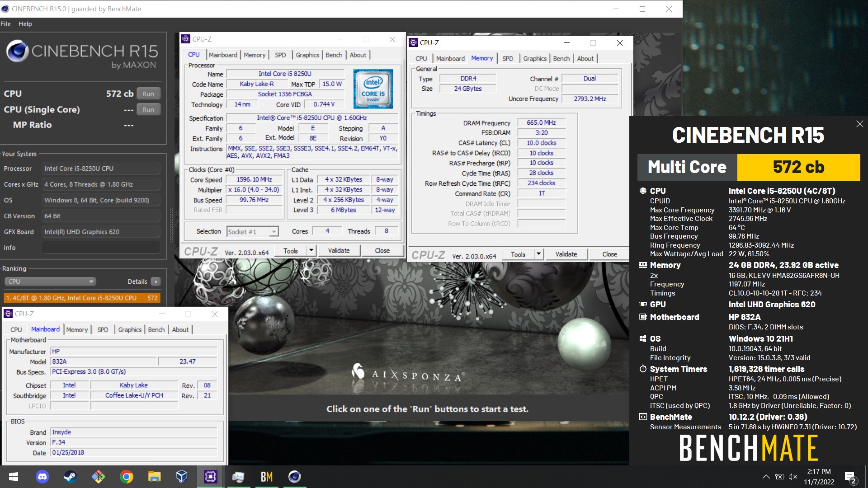Open the Windows Start menu

(14, 477)
